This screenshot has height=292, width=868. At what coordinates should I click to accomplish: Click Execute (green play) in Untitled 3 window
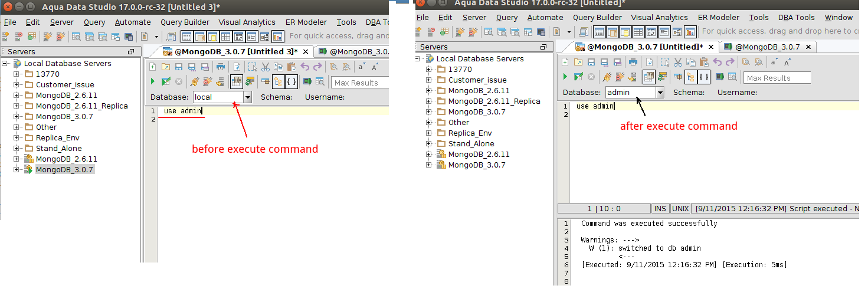(152, 82)
